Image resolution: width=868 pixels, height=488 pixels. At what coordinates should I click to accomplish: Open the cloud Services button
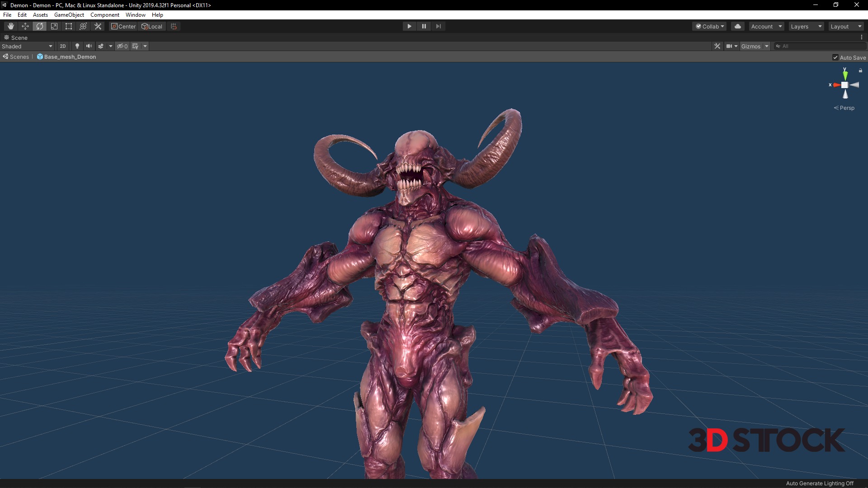pos(738,26)
